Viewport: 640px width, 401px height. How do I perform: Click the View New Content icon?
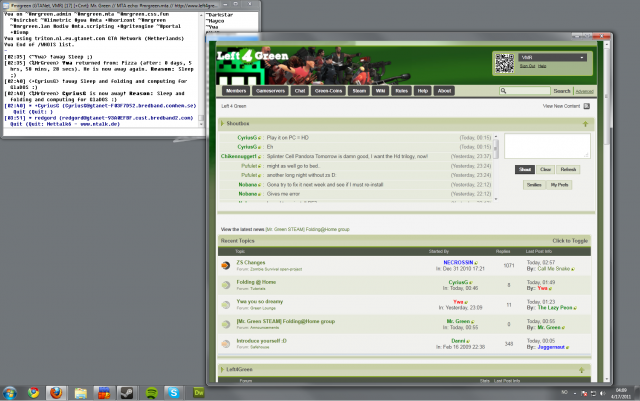pos(587,106)
